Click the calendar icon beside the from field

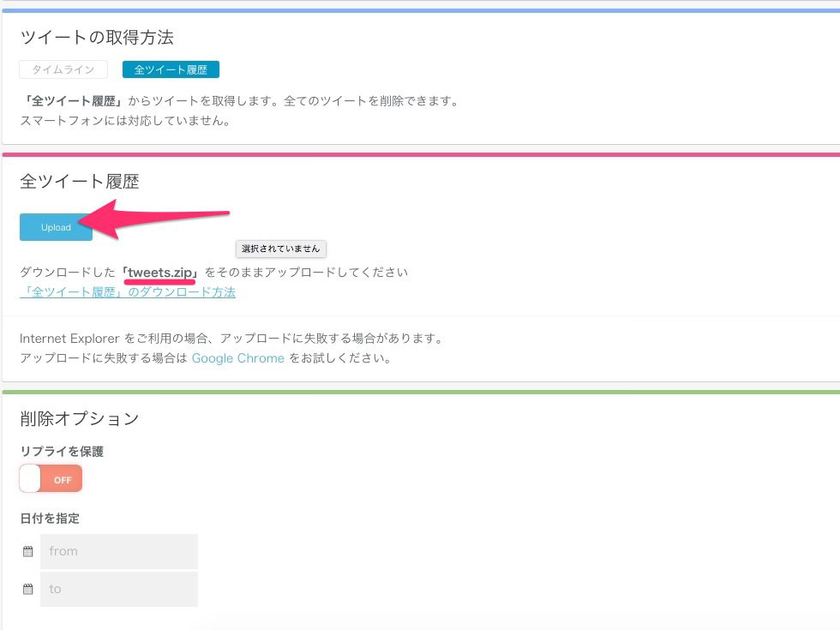(x=28, y=551)
